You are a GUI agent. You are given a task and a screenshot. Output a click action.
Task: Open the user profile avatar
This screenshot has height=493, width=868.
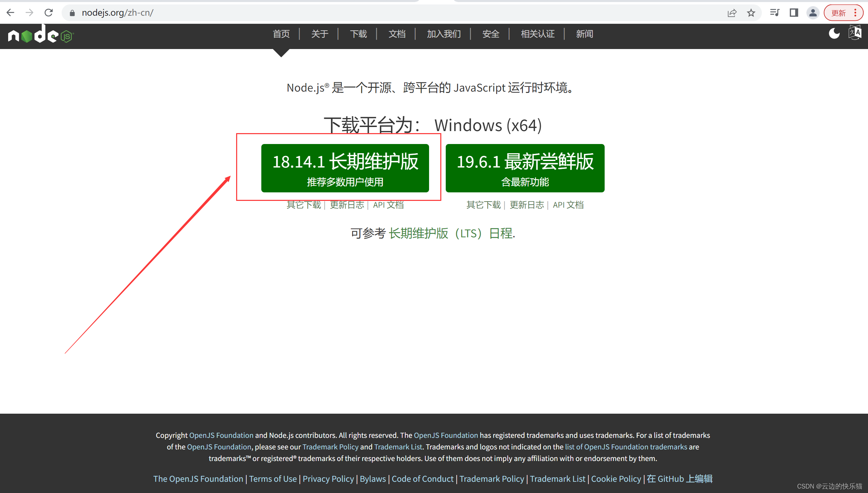tap(813, 13)
